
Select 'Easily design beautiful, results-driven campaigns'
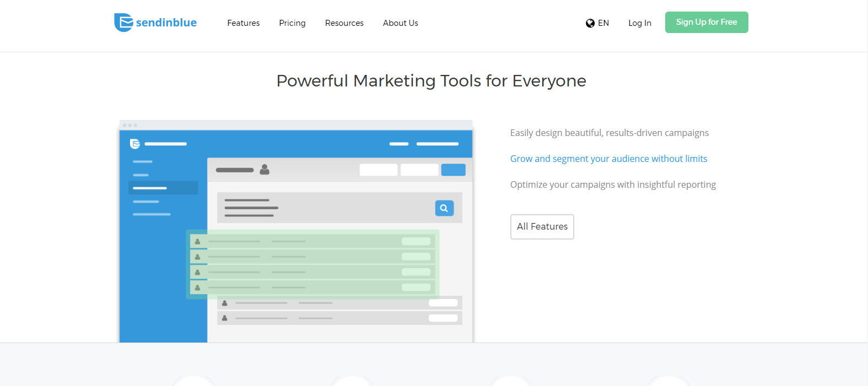point(610,133)
